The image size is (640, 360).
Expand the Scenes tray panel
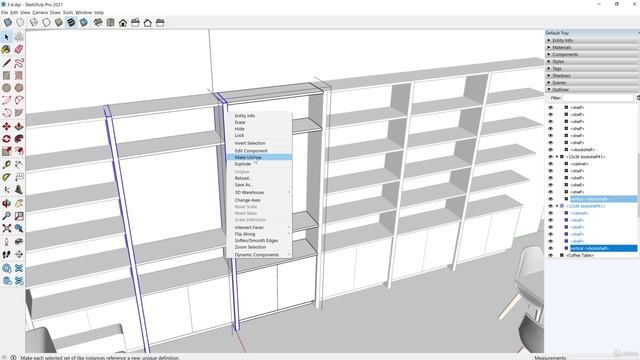click(x=592, y=82)
